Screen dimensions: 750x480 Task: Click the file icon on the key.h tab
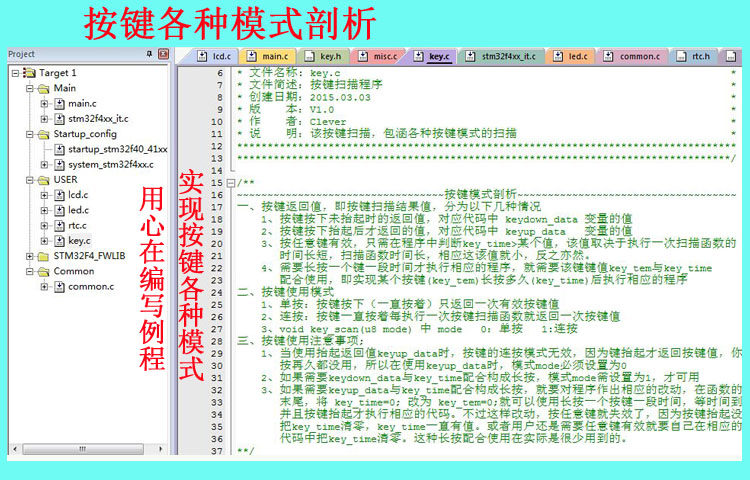[310, 56]
